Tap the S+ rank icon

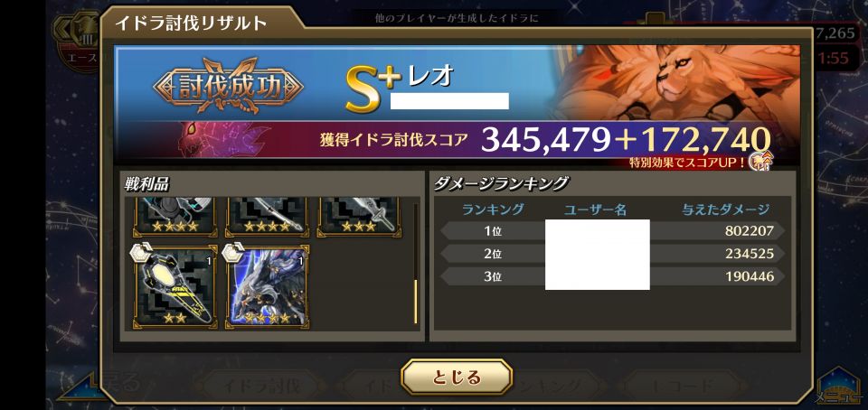point(372,89)
